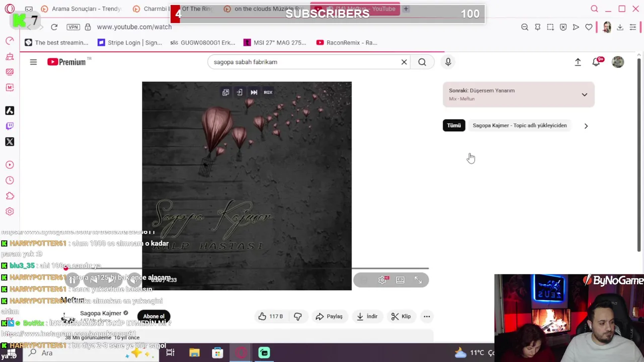Open player settings gear
The height and width of the screenshot is (362, 644).
(382, 280)
